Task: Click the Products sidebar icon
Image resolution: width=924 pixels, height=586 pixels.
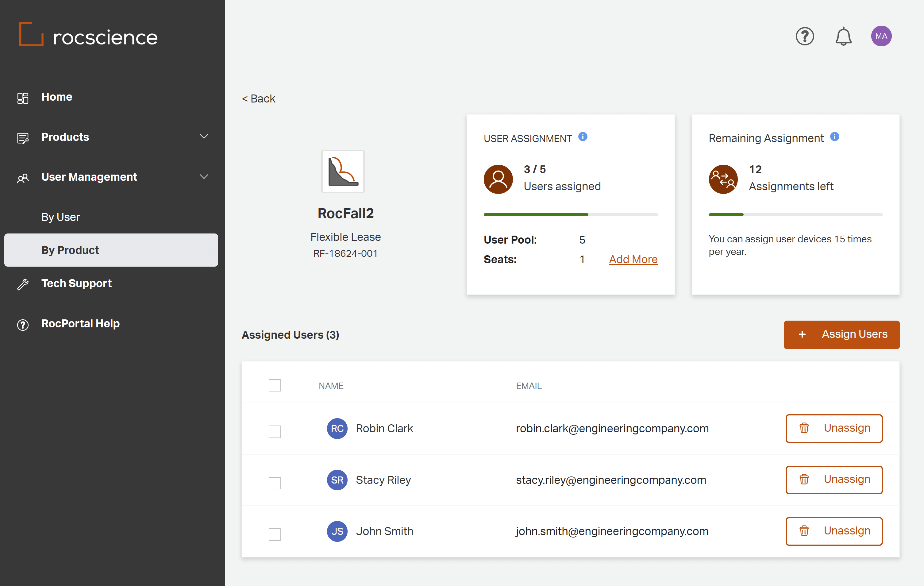Action: tap(23, 138)
